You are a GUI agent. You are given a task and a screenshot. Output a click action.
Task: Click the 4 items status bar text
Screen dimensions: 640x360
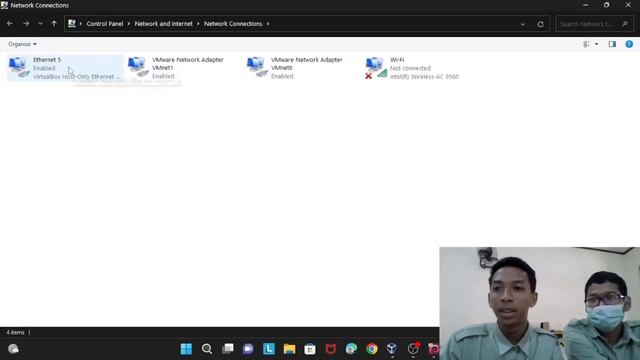15,332
